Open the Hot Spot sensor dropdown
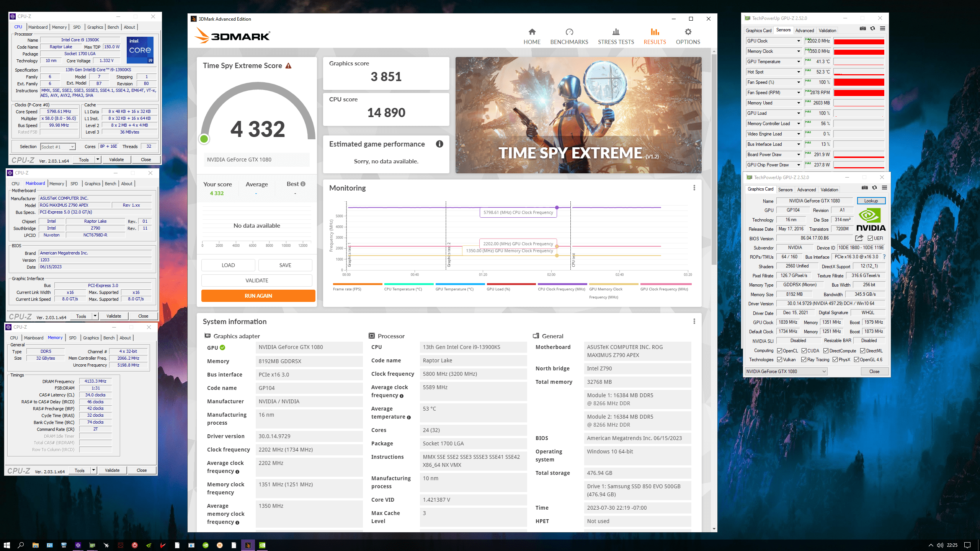Viewport: 980px width, 551px height. pos(799,72)
